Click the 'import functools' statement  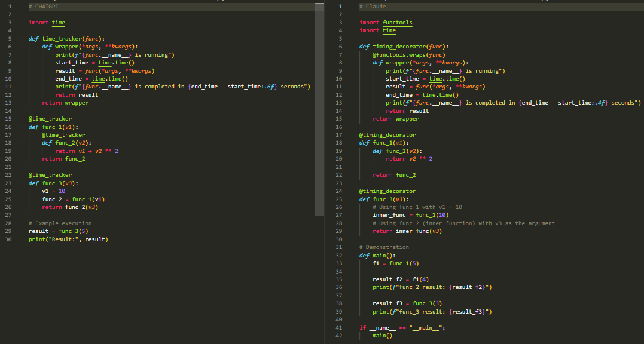(x=386, y=23)
